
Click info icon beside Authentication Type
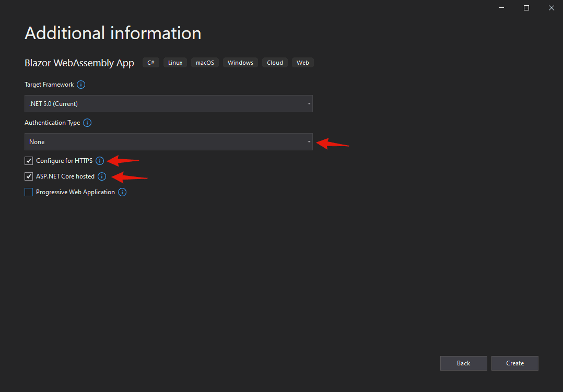87,123
